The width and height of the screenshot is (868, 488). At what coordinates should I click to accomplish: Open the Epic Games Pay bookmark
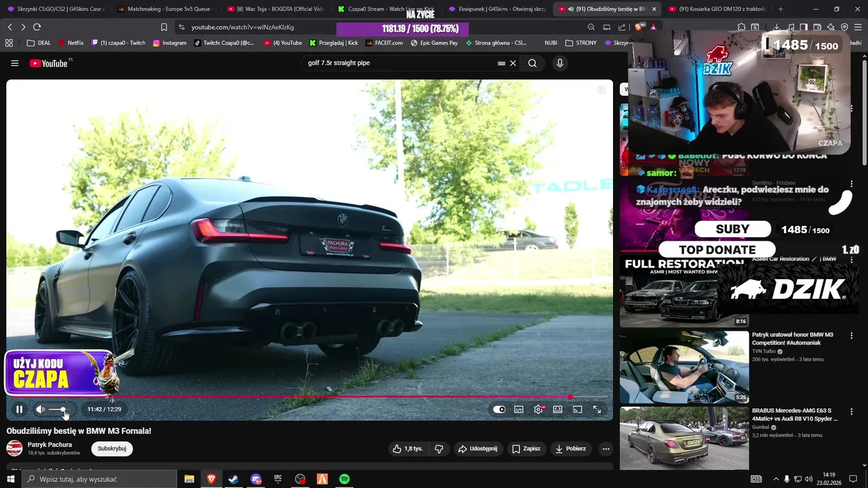[434, 43]
